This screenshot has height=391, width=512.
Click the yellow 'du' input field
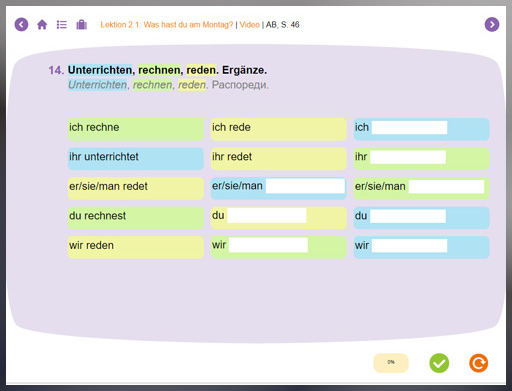click(x=267, y=216)
